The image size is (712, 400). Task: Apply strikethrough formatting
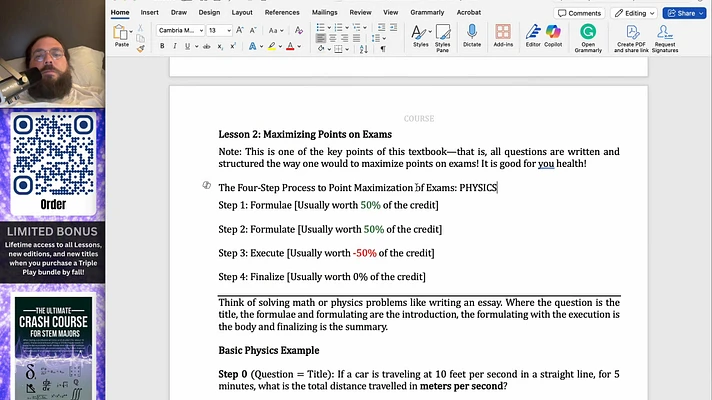click(207, 46)
